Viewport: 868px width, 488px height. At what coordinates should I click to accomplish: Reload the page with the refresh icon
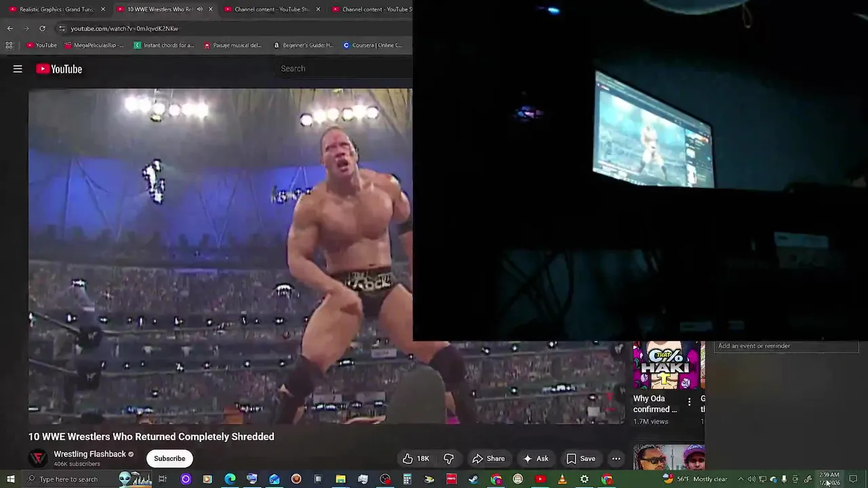(42, 28)
